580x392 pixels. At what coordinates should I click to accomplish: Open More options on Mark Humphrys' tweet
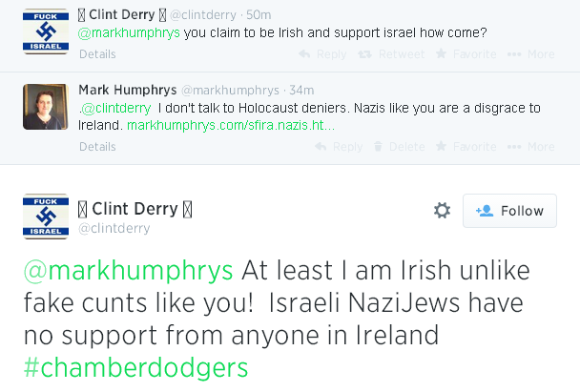click(531, 147)
